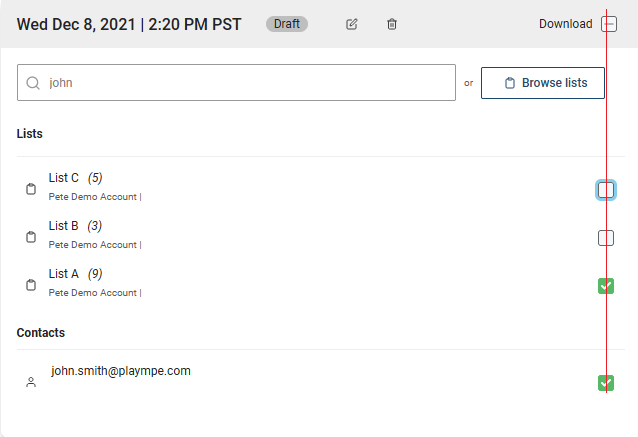This screenshot has height=437, width=638.
Task: Uncheck the List A checkbox
Action: pyautogui.click(x=606, y=286)
